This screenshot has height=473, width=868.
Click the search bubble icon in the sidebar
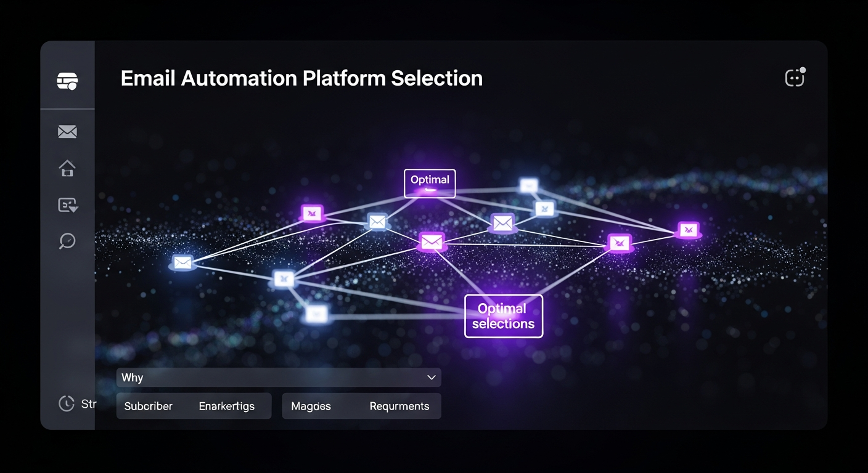[x=67, y=241]
